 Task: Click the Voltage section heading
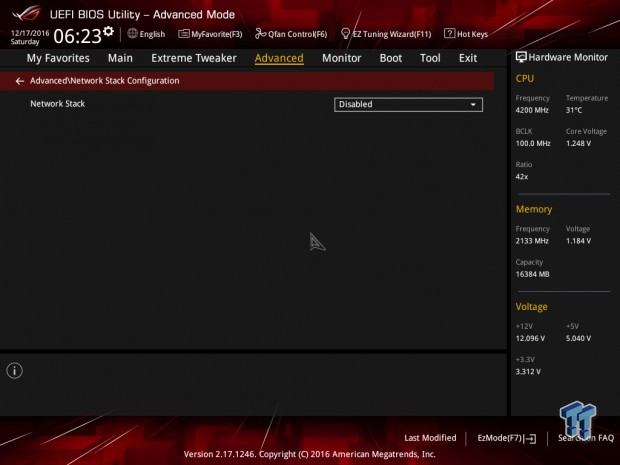531,307
